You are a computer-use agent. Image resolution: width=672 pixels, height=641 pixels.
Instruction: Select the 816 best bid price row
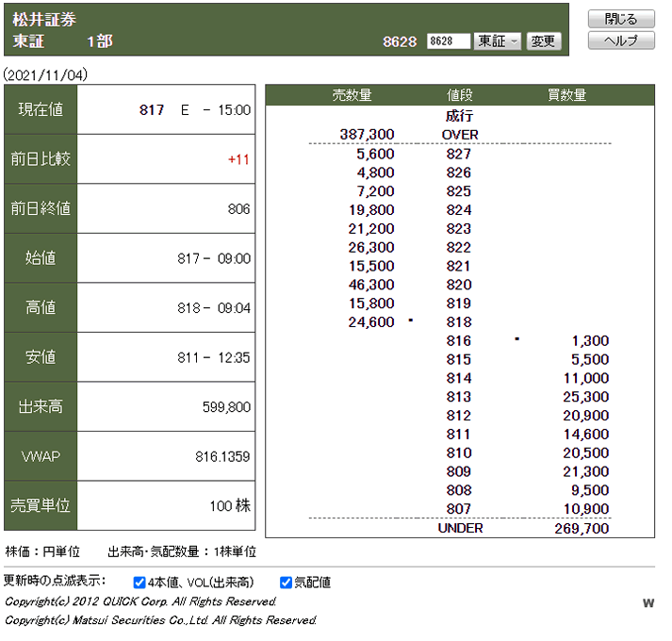tap(459, 341)
